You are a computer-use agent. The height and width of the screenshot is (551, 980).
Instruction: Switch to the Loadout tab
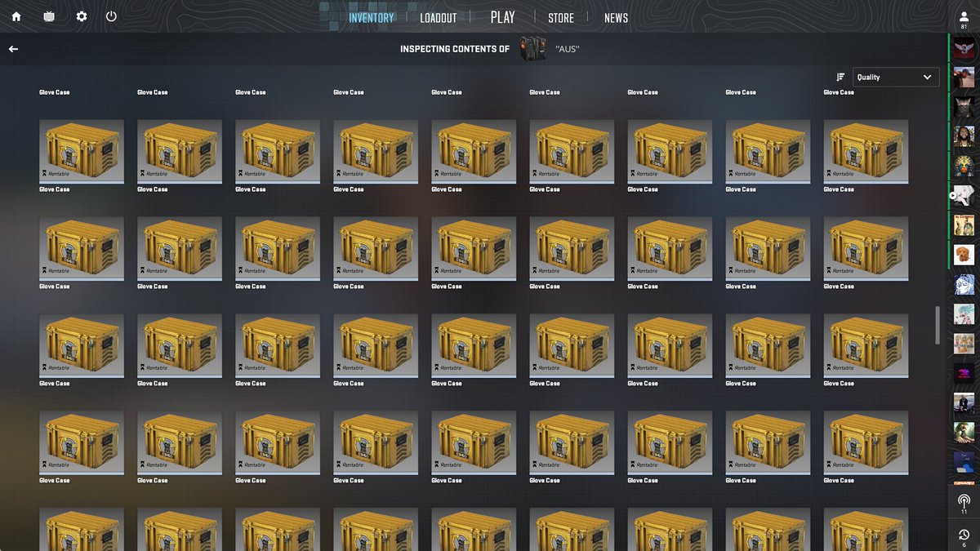click(x=438, y=18)
